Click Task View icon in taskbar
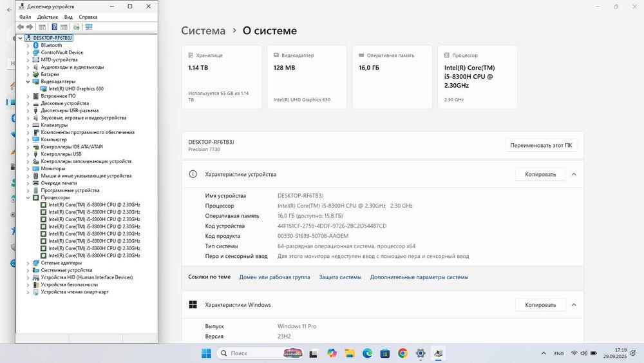Screen dimensions: 644x363 (x=314, y=353)
